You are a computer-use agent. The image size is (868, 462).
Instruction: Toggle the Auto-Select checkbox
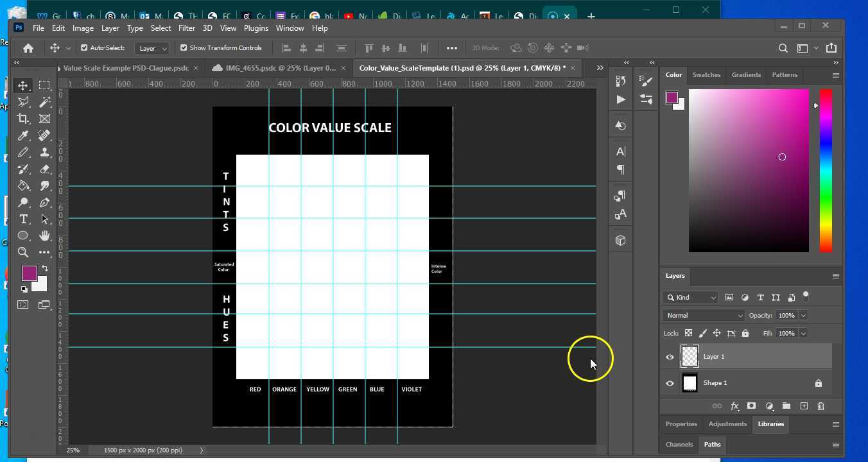click(x=84, y=48)
